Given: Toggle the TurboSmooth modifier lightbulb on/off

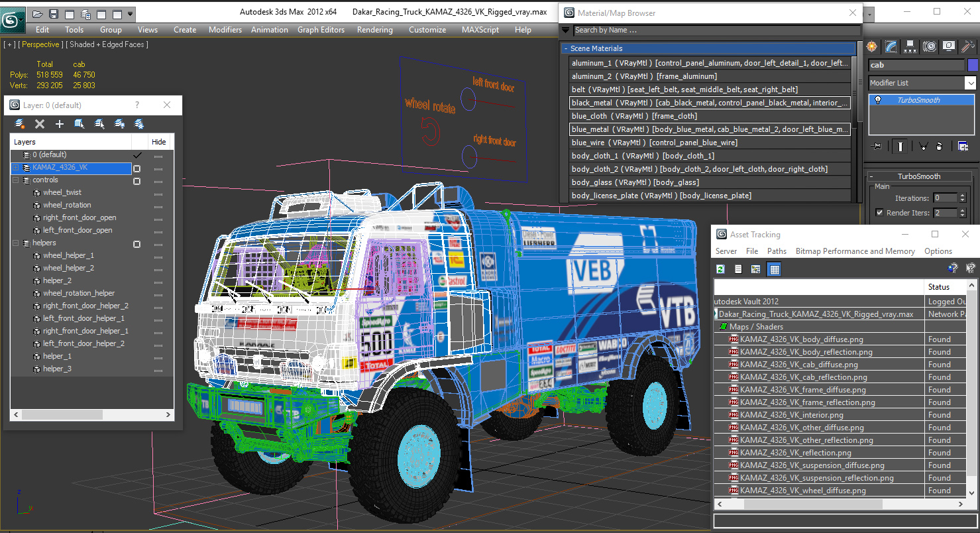Looking at the screenshot, I should pyautogui.click(x=879, y=100).
